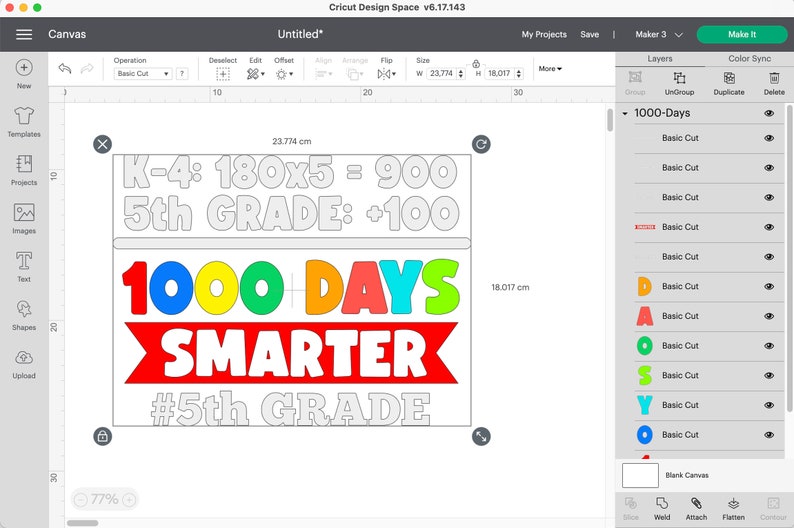Hide the 1000-Days group layer

click(x=769, y=113)
